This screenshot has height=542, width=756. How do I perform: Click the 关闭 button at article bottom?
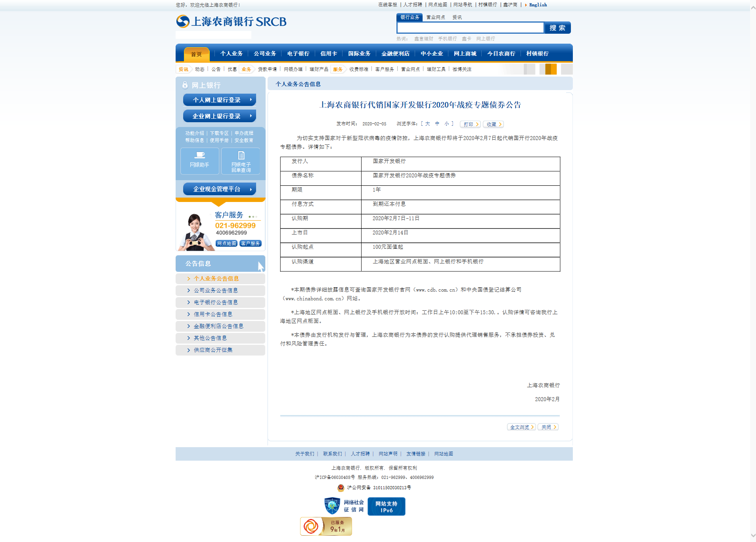click(x=548, y=427)
